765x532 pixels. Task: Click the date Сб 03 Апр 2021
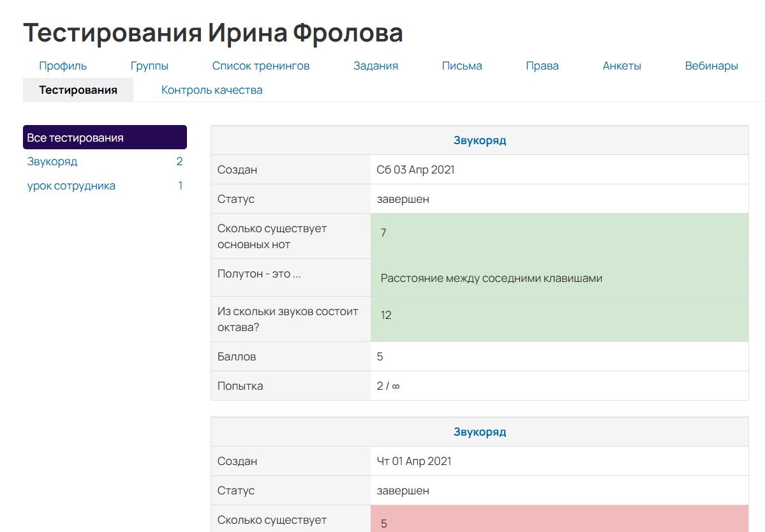[x=417, y=169]
